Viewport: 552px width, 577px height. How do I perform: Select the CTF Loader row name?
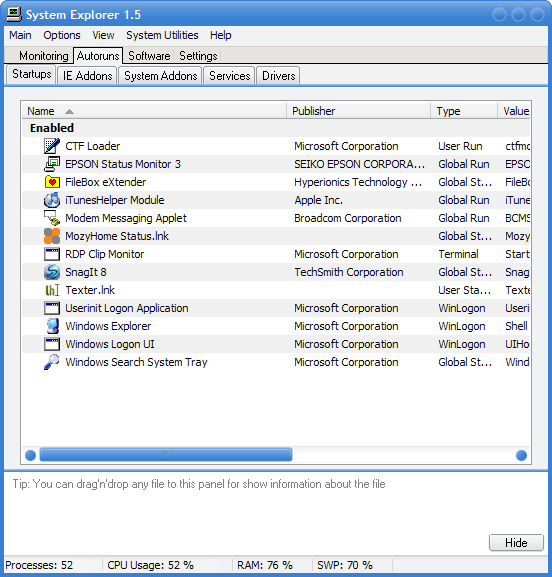[93, 146]
